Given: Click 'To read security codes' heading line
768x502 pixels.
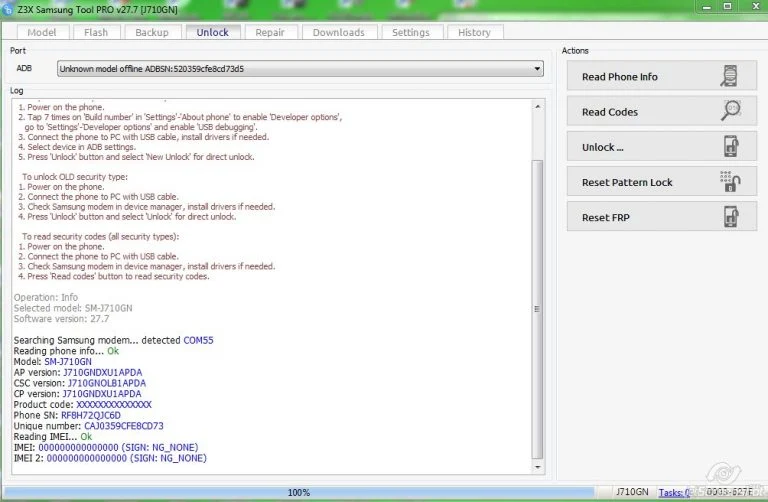Looking at the screenshot, I should [100, 237].
